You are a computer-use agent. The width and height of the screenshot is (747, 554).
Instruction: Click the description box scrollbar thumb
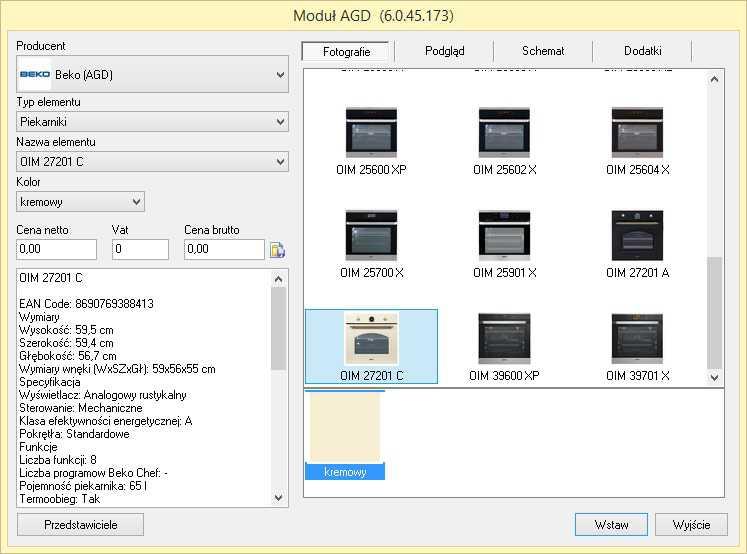[x=279, y=329]
